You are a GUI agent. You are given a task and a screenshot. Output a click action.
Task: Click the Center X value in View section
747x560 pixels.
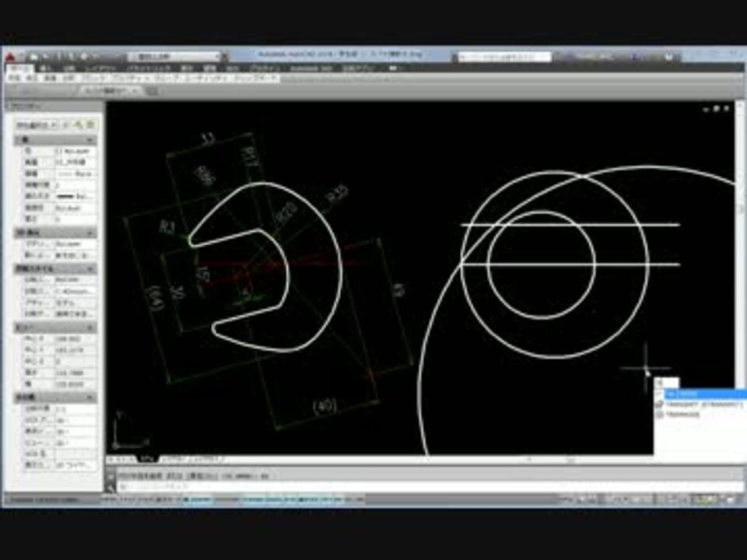pos(75,339)
